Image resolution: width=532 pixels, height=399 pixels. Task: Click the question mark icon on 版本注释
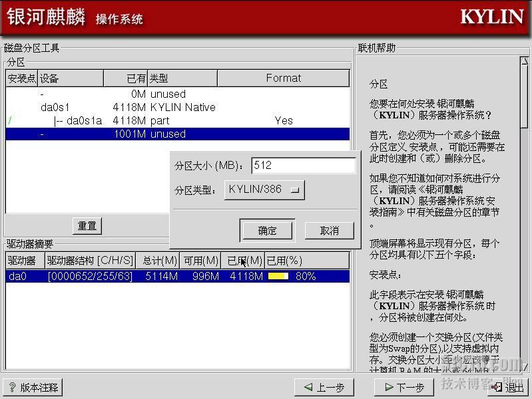pyautogui.click(x=12, y=387)
